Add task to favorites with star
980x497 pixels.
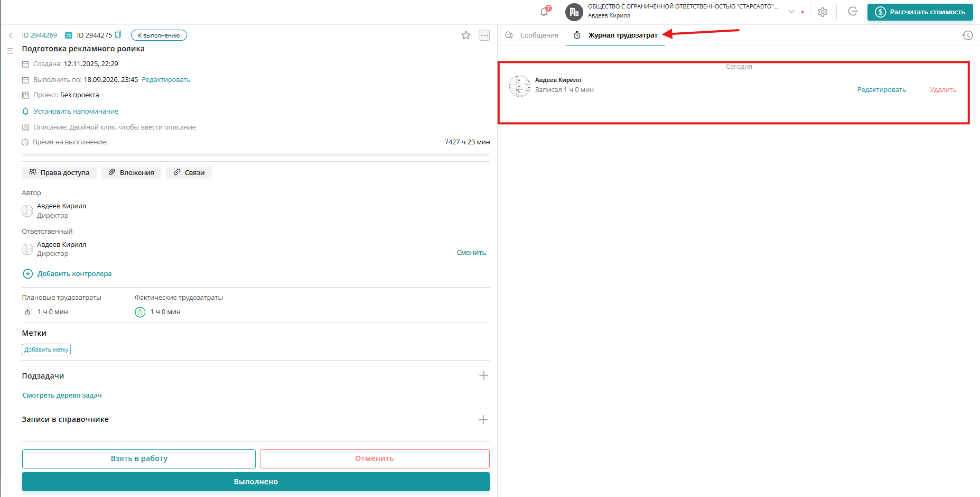tap(466, 35)
